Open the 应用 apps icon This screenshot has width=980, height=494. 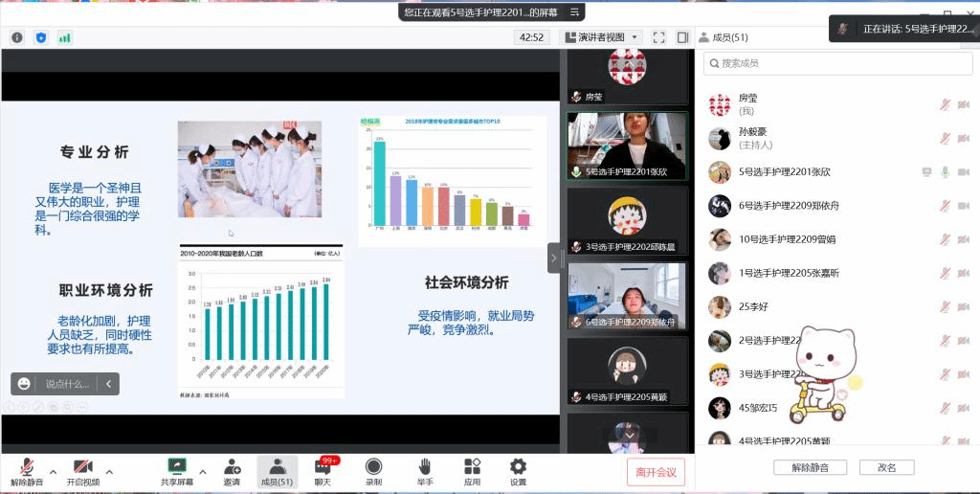pos(472,471)
